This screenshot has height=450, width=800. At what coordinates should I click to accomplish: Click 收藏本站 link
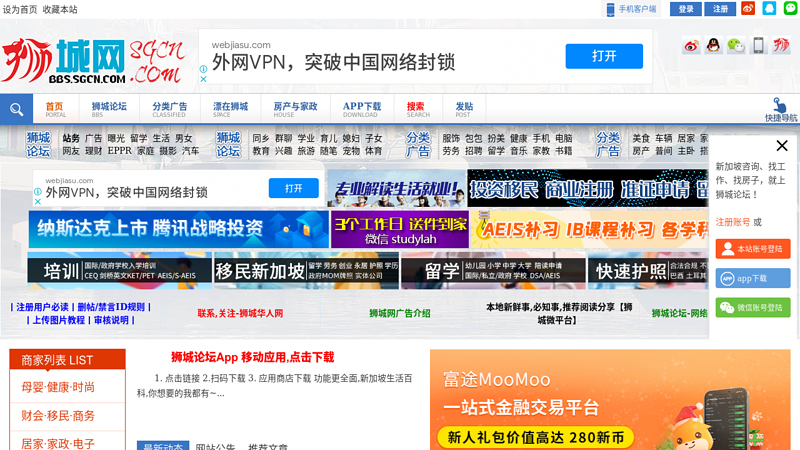(x=60, y=10)
